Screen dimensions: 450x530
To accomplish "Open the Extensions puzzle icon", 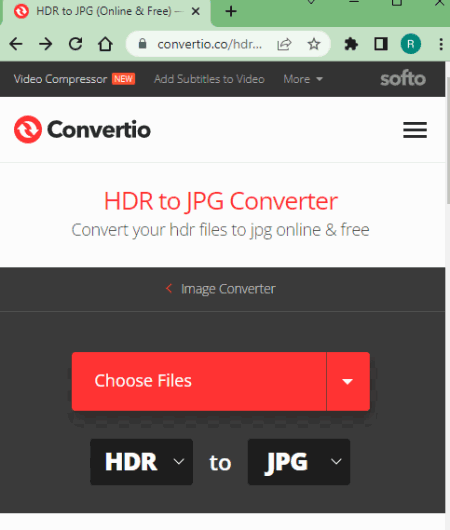I will tap(351, 44).
